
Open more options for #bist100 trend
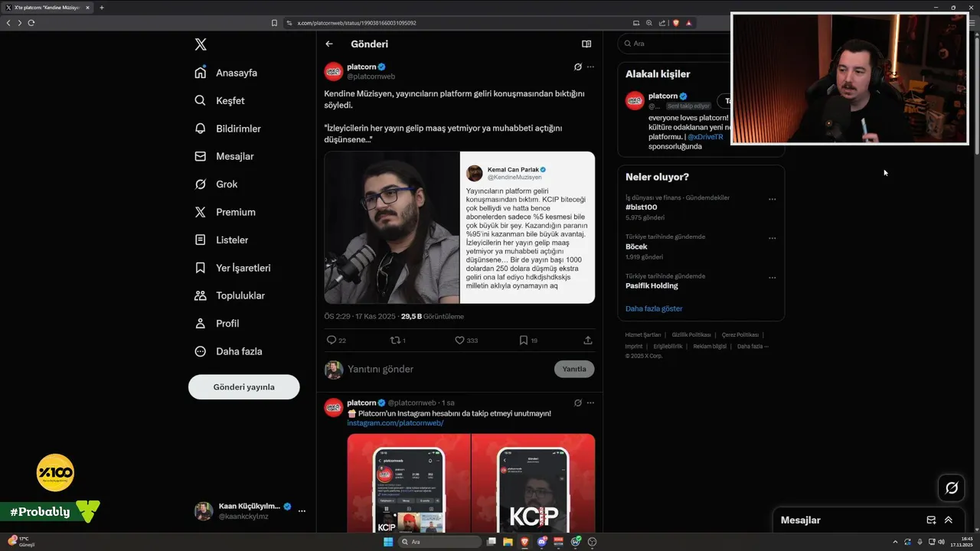tap(772, 199)
